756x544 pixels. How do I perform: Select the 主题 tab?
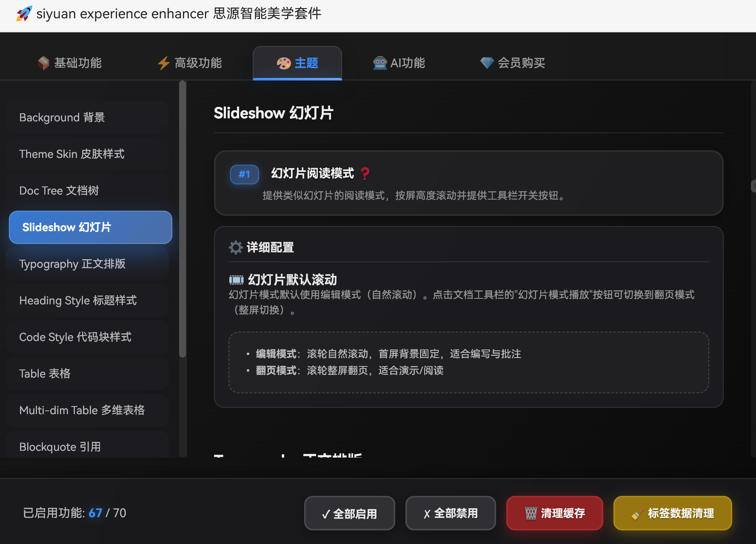click(297, 63)
